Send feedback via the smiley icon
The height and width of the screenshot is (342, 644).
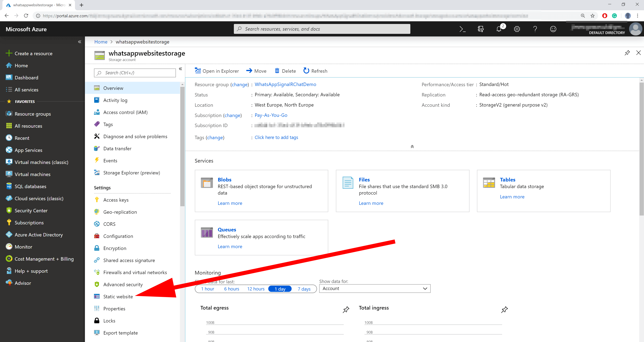point(553,29)
